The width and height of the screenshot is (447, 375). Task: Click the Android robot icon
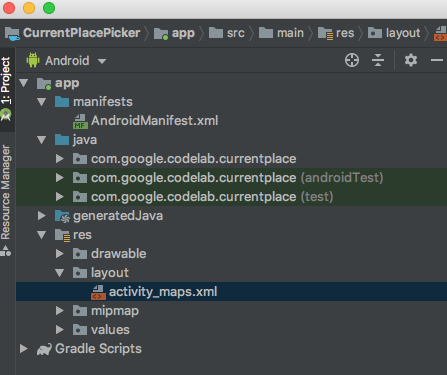pyautogui.click(x=33, y=60)
